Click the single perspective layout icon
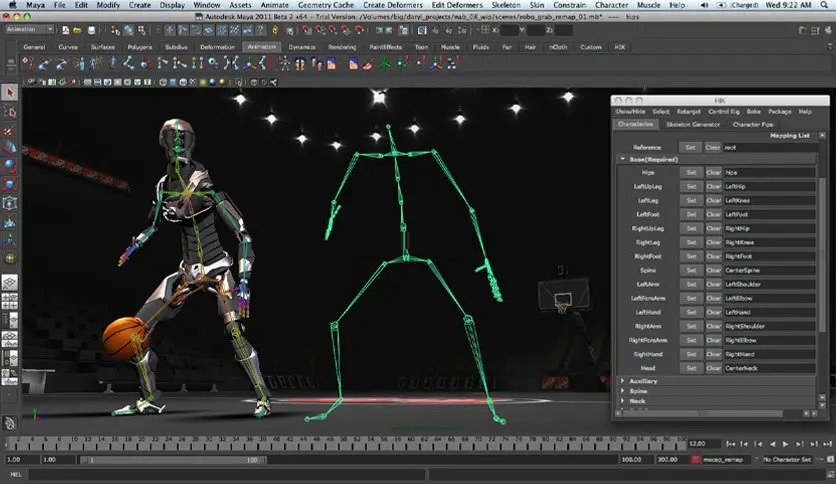 click(x=10, y=282)
